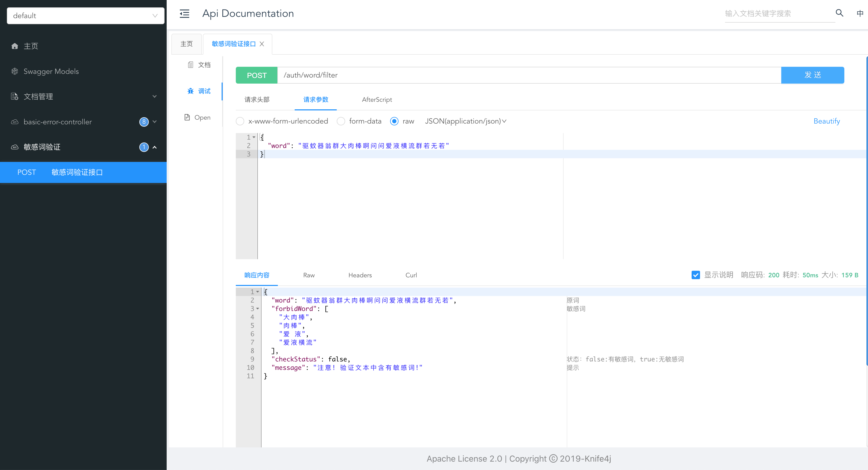This screenshot has width=868, height=470.
Task: Click the 文档管理 document-settings icon
Action: pos(14,96)
